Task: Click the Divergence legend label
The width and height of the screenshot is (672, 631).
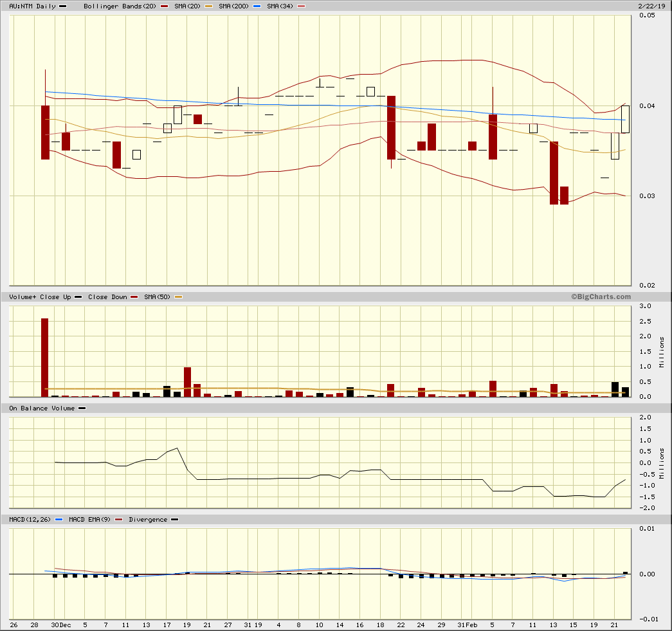Action: tap(148, 519)
